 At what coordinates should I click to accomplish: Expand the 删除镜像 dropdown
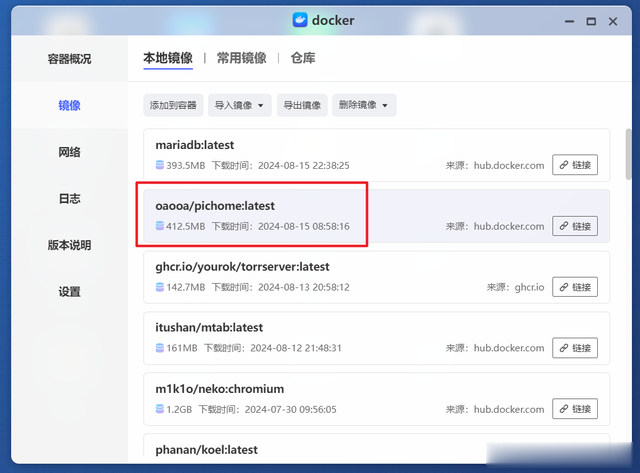364,105
